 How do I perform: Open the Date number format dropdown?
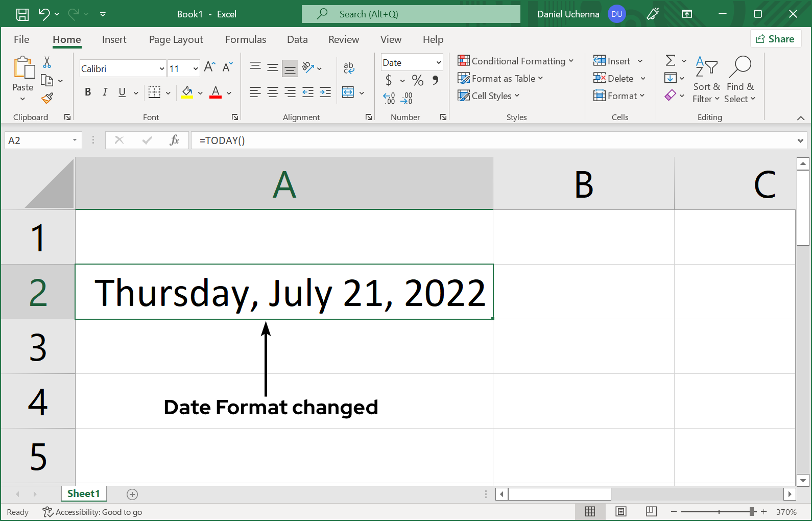(x=438, y=63)
